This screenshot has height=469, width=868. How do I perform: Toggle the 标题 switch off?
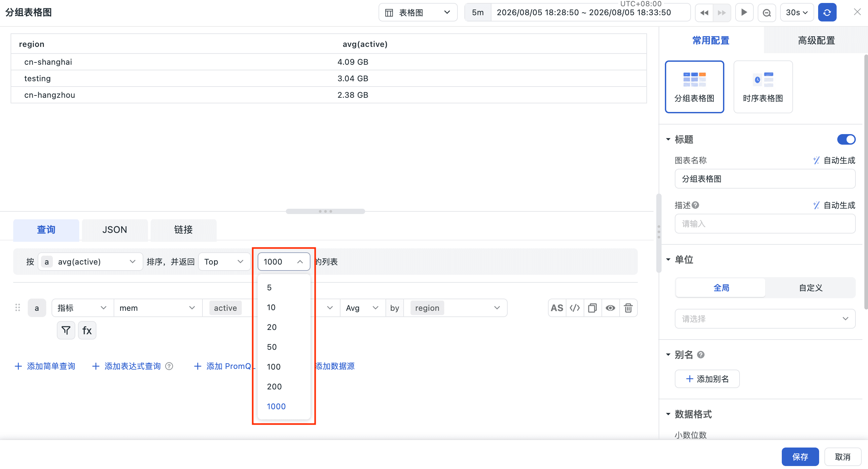coord(846,139)
